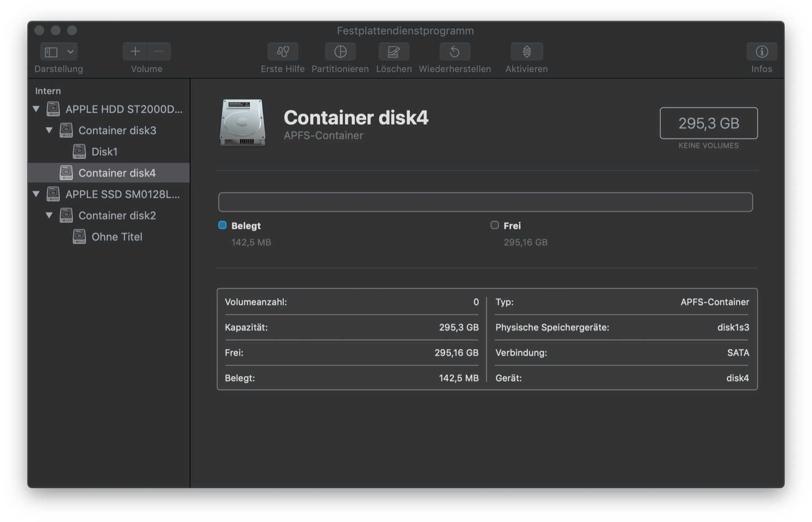
Task: Select Container disk4 in sidebar
Action: coord(117,173)
